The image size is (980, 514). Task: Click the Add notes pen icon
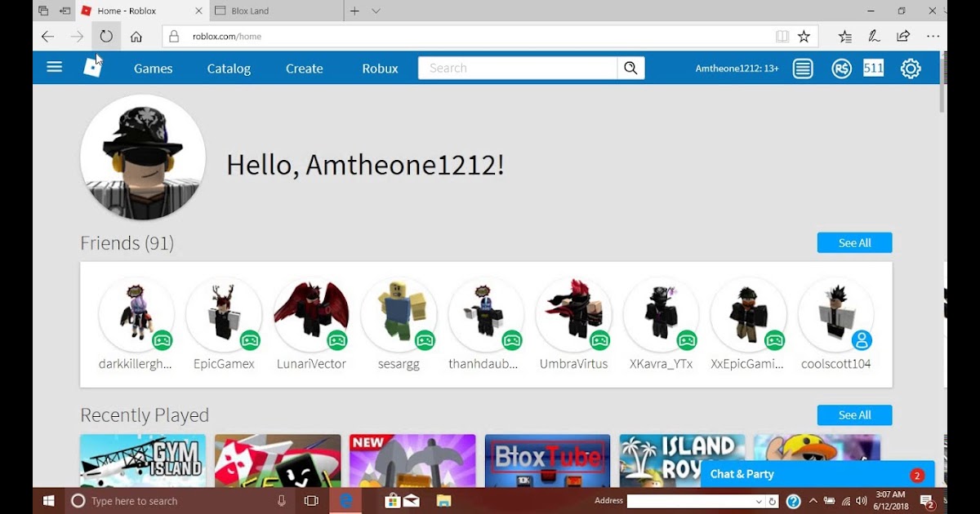coord(874,37)
